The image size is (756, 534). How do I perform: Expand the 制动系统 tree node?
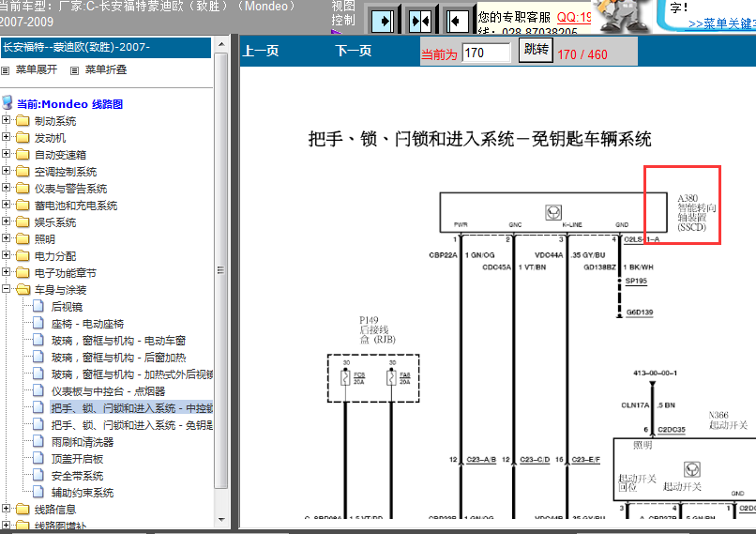tap(6, 119)
